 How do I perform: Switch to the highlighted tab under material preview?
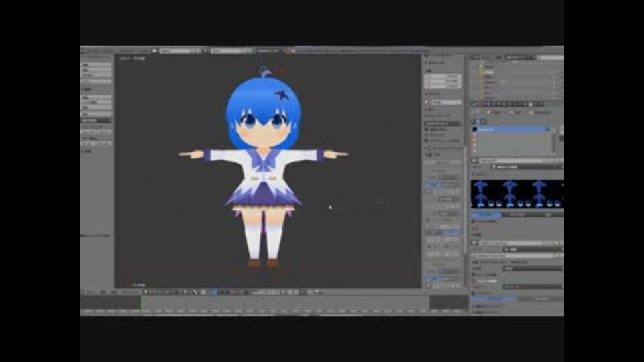coord(486,215)
